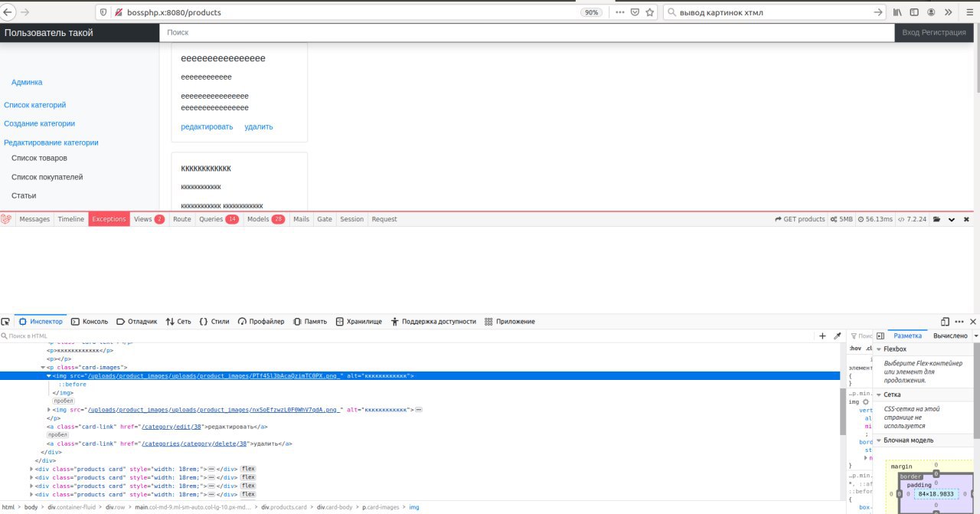Open 'Статьи' sidebar item
This screenshot has width=980, height=514.
pos(24,196)
